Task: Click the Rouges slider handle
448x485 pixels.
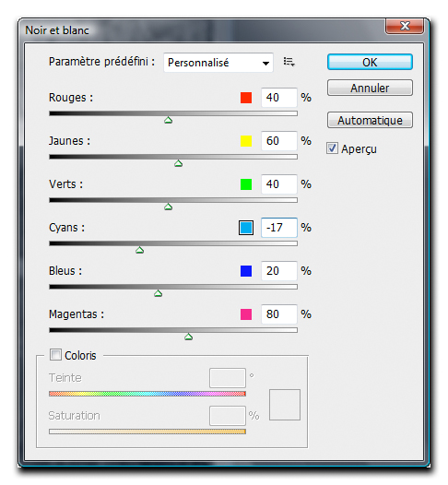Action: tap(168, 120)
